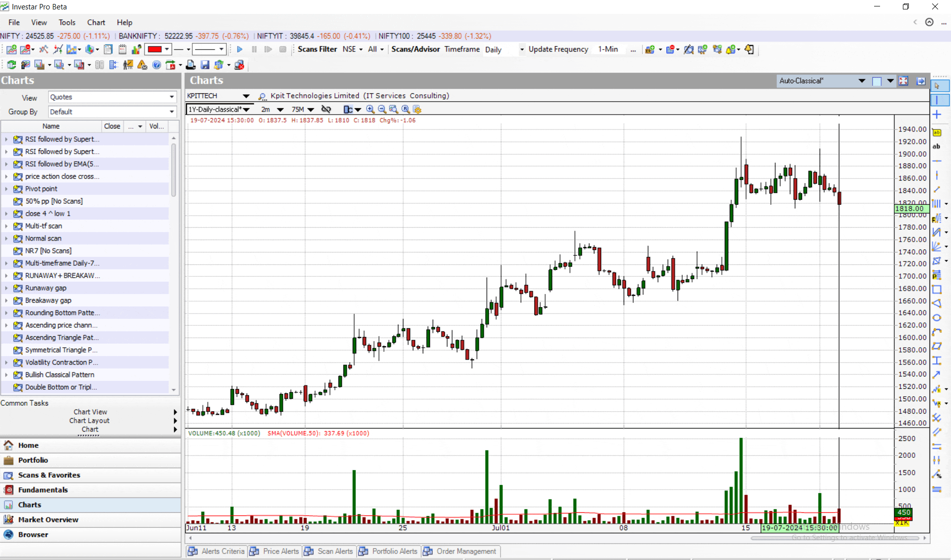Click the Save icon in the toolbar
Image resolution: width=951 pixels, height=560 pixels.
click(x=205, y=64)
